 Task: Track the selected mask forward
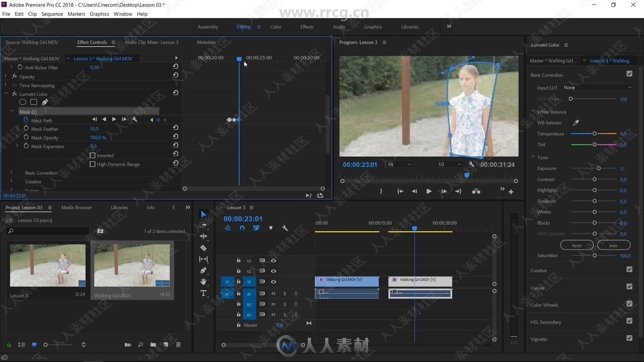click(x=114, y=120)
